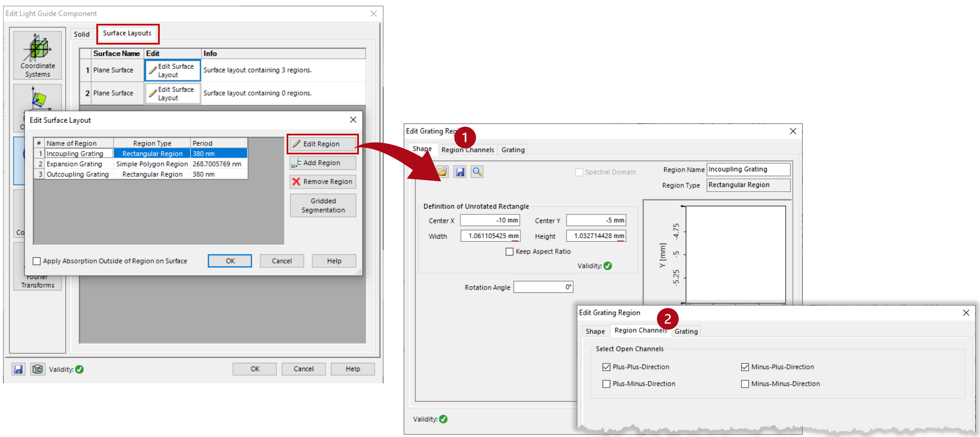The image size is (980, 437).
Task: Click Cancel in Edit Light Guide Component window
Action: point(304,369)
